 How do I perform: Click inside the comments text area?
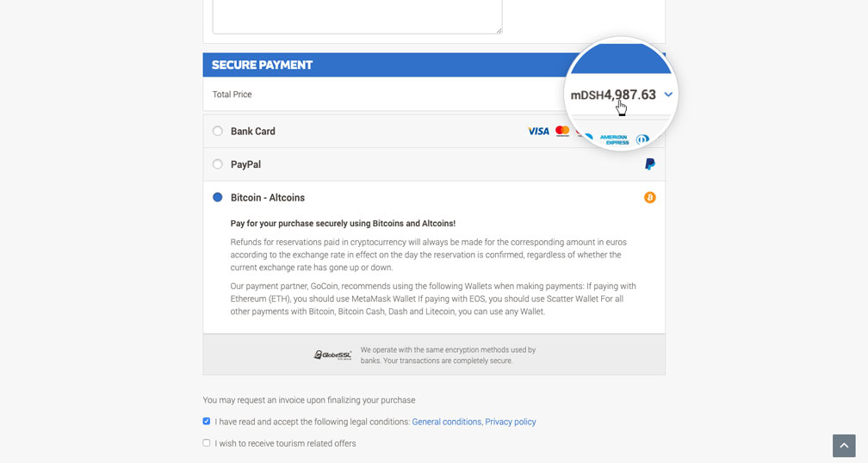[356, 15]
